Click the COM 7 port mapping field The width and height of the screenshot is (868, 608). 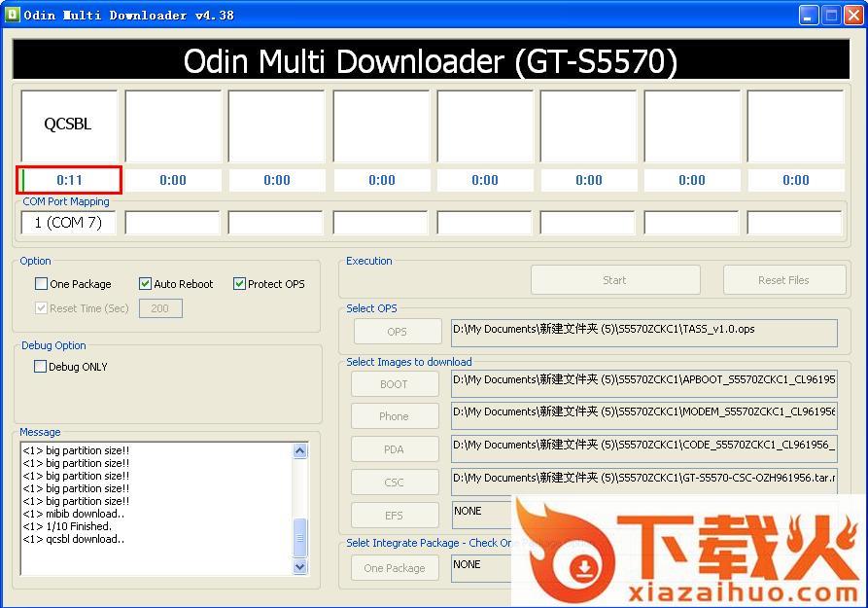coord(68,223)
